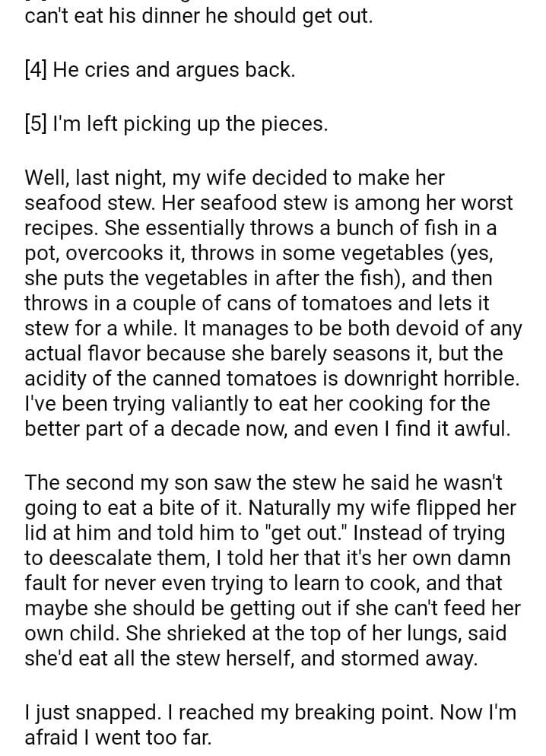
Task: Click the line starting "Well, last night, my wife"
Action: click(x=234, y=178)
